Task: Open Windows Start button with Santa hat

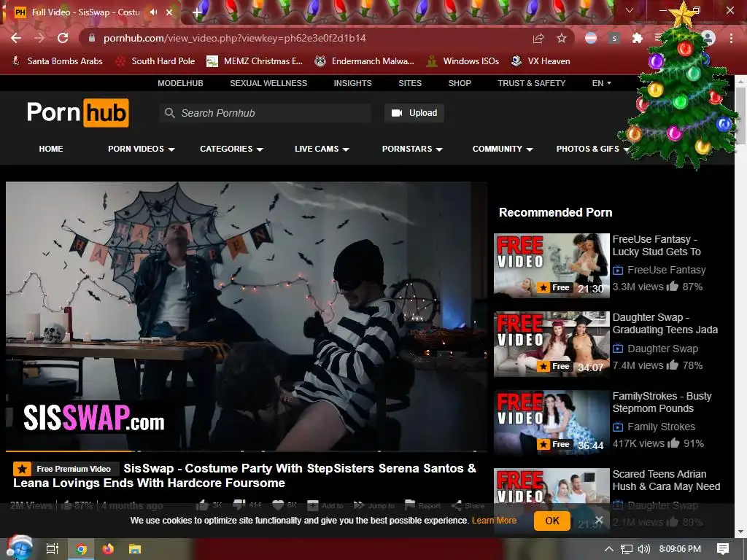Action: [x=19, y=548]
